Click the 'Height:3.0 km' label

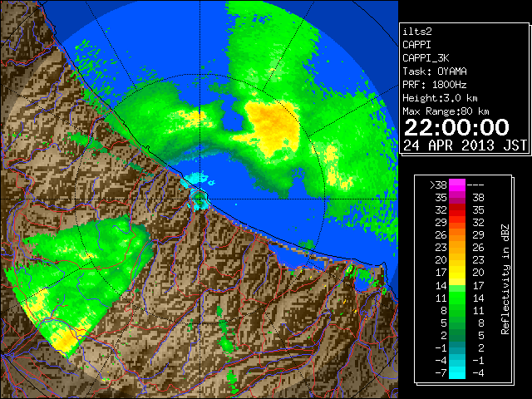440,98
